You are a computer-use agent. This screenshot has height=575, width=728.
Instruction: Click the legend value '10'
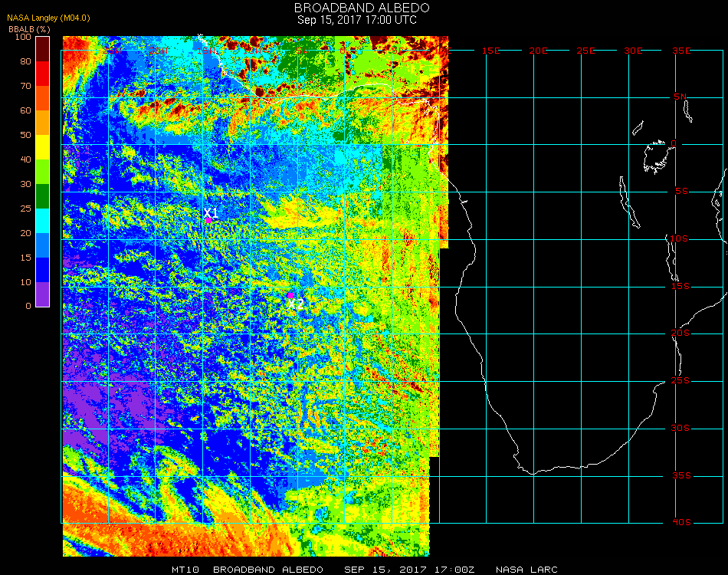(x=25, y=282)
